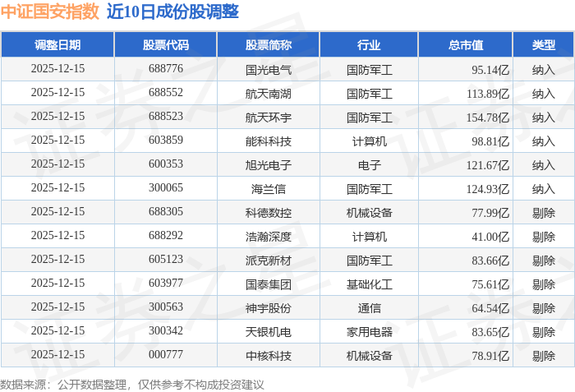Click market value 124.93亿
The image size is (575, 392).
(488, 189)
